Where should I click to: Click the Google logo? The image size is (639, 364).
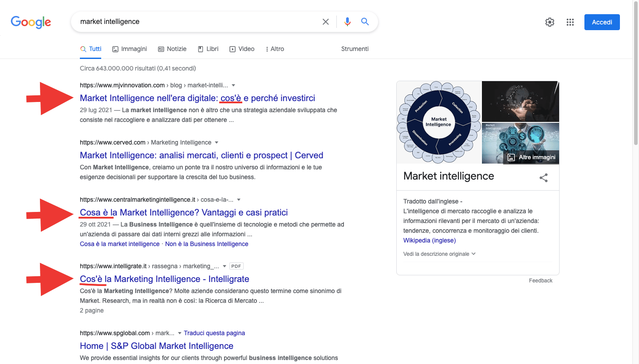tap(31, 22)
